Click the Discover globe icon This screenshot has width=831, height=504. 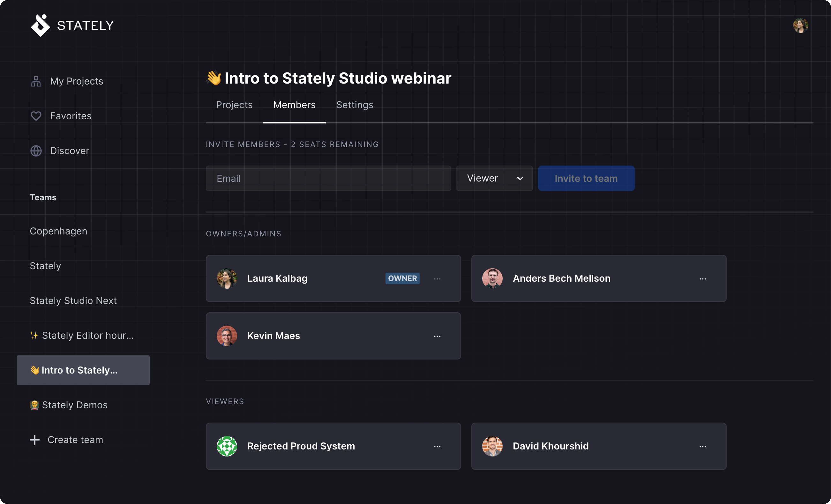click(36, 150)
